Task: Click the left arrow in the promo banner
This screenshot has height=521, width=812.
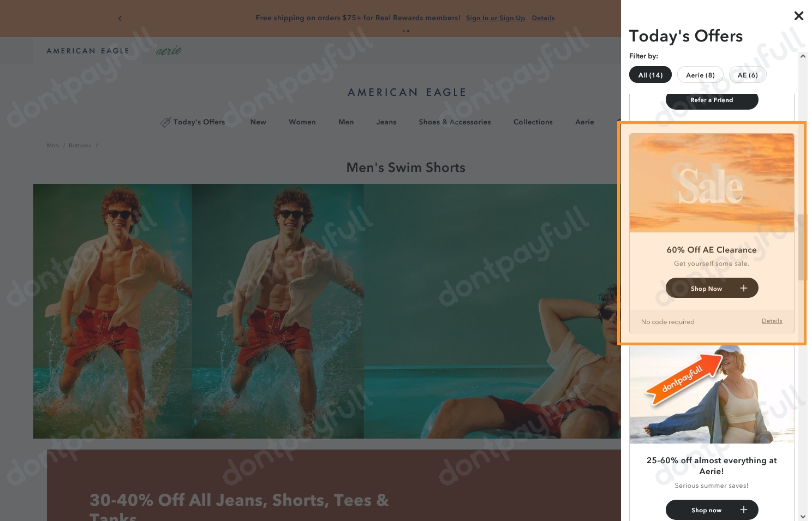Action: pos(120,18)
